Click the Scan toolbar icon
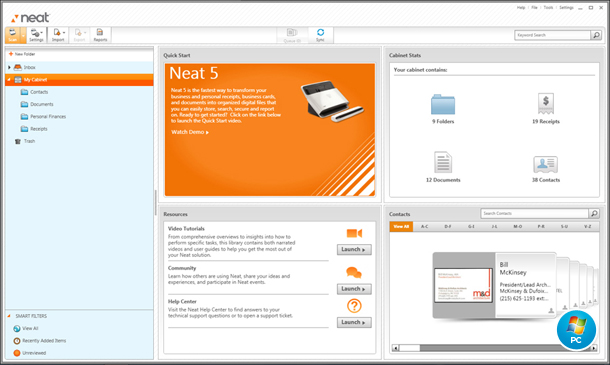This screenshot has height=365, width=610. tap(13, 35)
